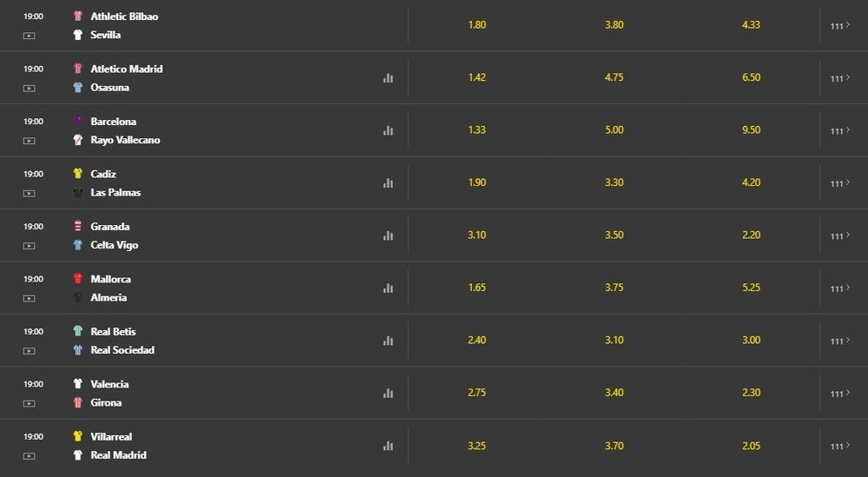868x477 pixels.
Task: Select Girona away win odds 2.30
Action: click(x=751, y=392)
